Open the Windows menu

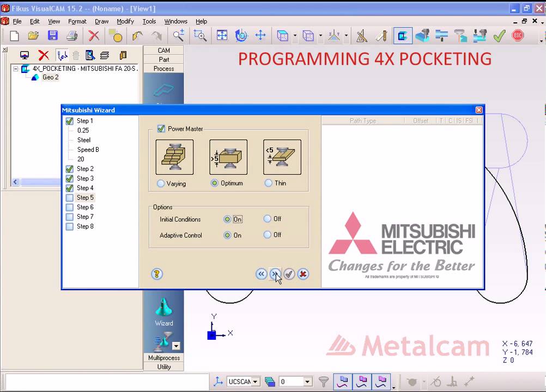coord(176,21)
